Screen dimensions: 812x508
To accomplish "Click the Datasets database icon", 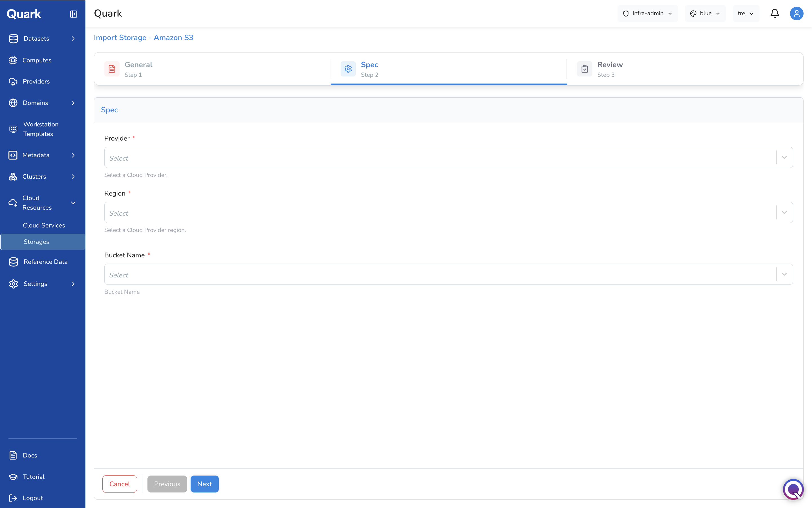I will 14,39.
